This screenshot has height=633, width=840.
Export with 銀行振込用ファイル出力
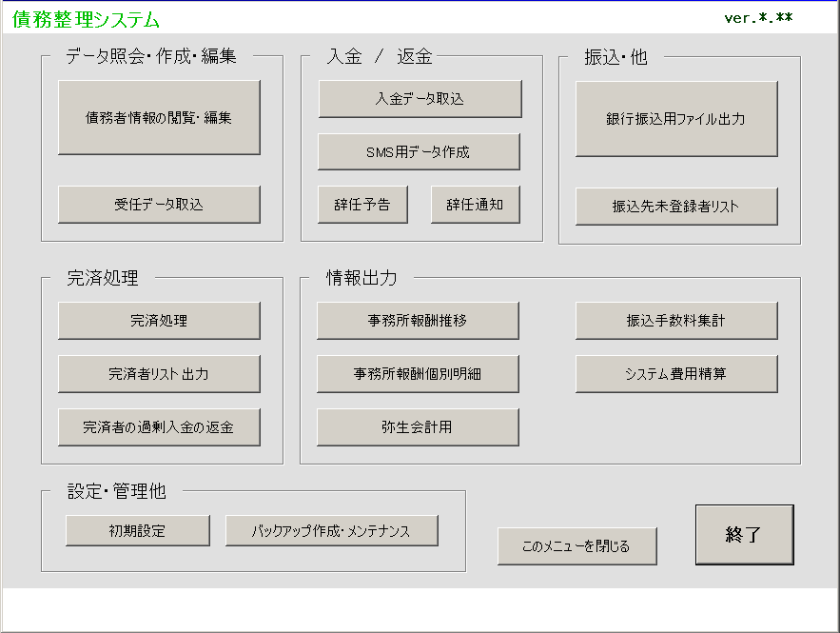676,119
